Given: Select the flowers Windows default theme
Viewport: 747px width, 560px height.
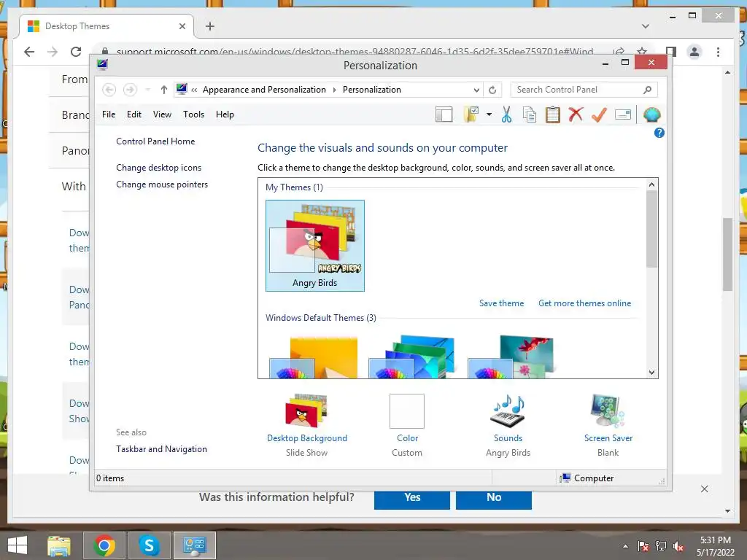Looking at the screenshot, I should click(511, 357).
